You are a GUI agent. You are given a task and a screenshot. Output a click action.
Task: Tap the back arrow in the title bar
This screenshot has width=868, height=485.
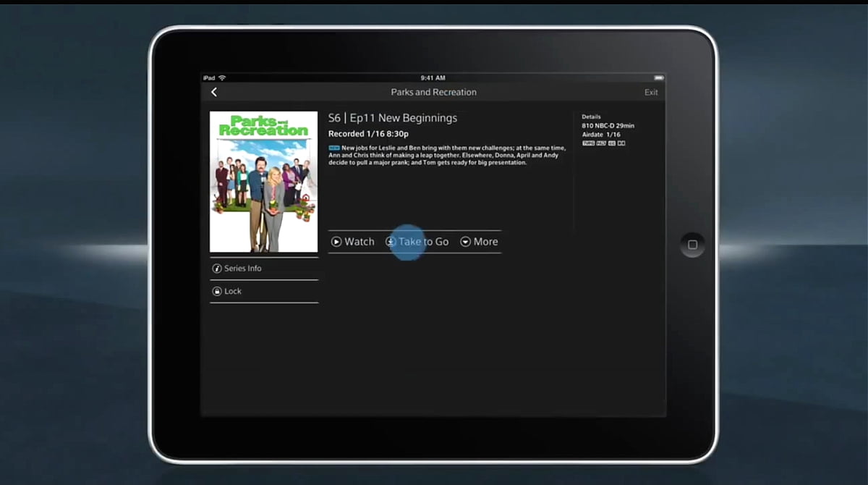[x=214, y=92]
